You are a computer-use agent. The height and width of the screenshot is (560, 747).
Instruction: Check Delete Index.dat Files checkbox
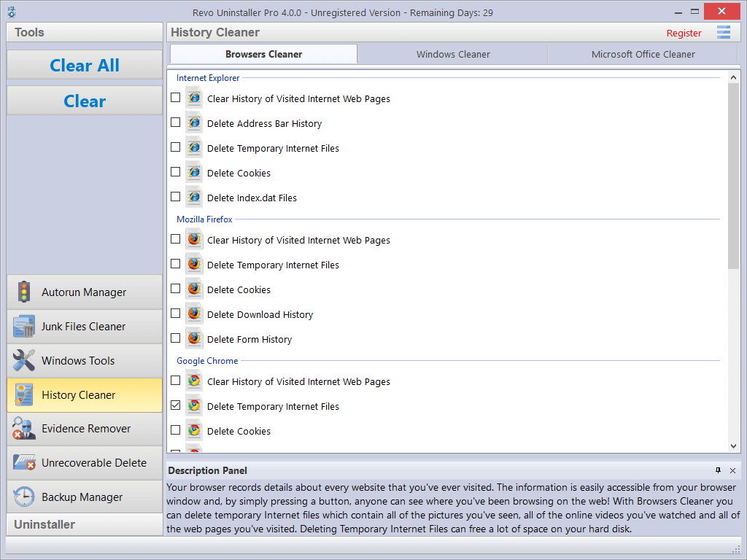[175, 197]
